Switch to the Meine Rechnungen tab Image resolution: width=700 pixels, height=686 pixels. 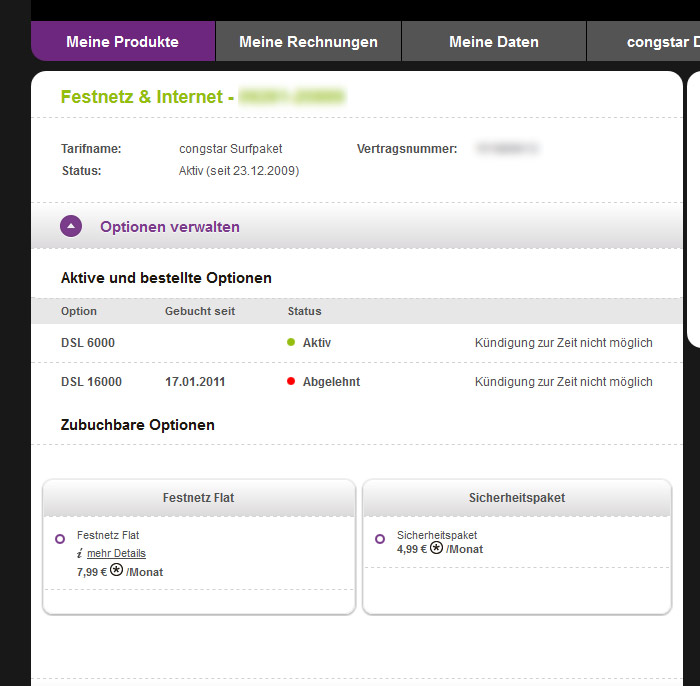point(308,42)
